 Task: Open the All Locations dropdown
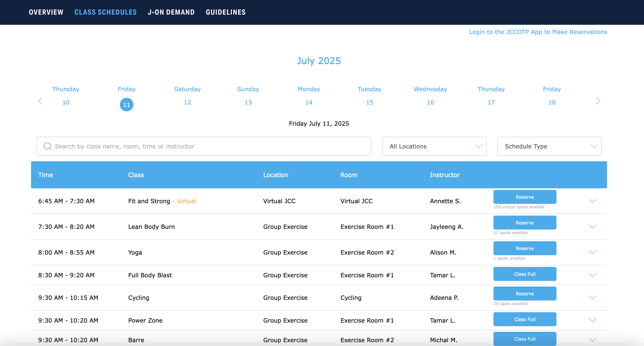pos(434,146)
